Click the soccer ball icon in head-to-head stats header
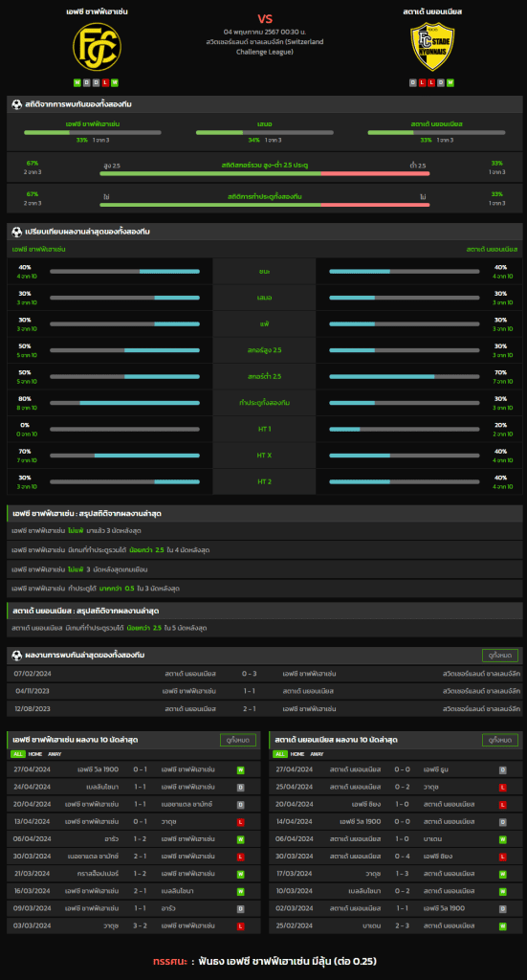Screen dimensions: 527x980 17,103
